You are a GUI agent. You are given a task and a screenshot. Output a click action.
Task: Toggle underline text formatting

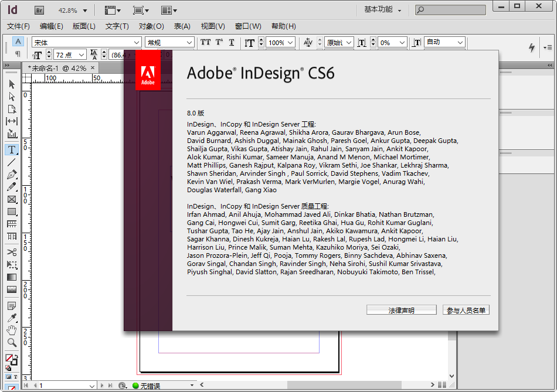tap(232, 42)
